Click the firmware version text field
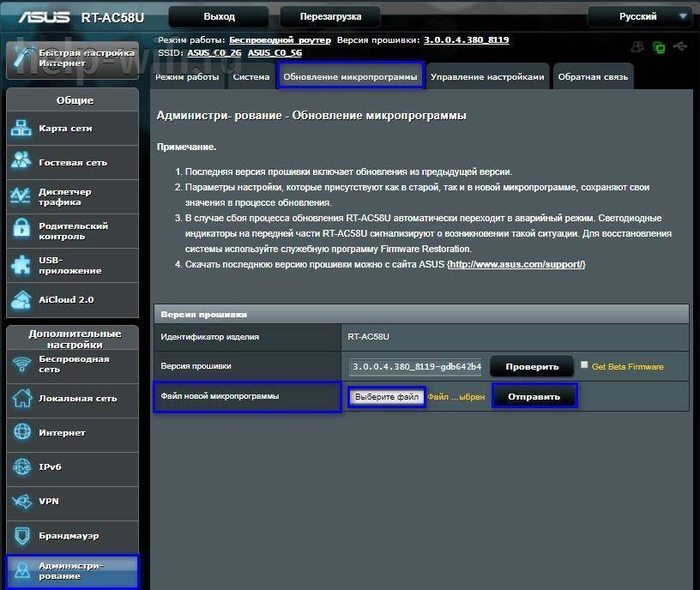 [416, 367]
